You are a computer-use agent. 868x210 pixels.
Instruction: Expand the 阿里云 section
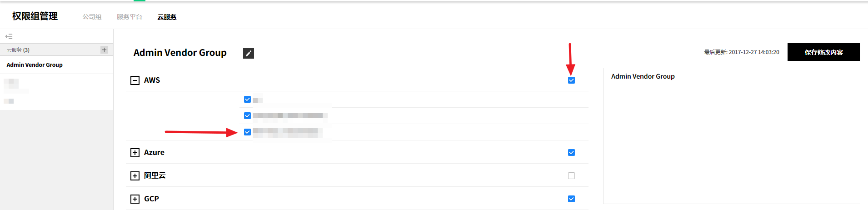click(135, 176)
